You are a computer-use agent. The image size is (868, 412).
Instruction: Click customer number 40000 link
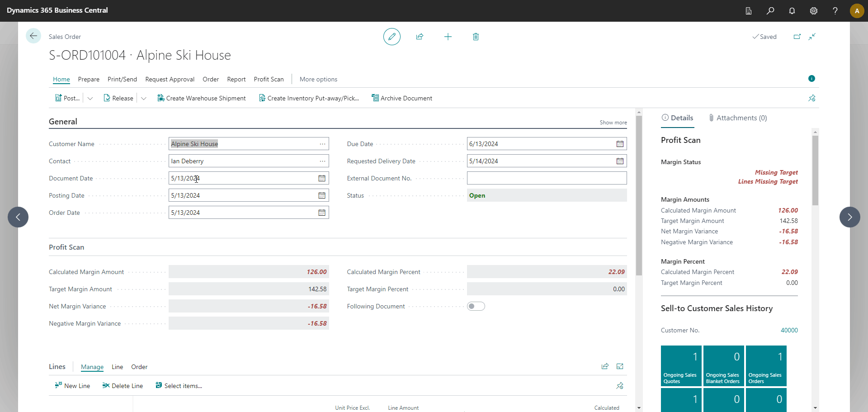coord(789,330)
